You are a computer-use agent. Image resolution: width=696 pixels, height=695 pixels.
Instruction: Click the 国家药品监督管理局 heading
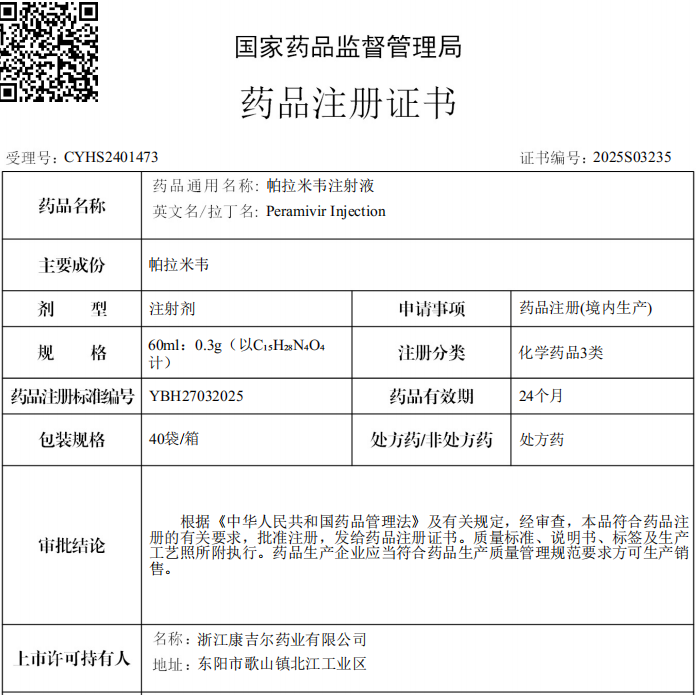click(x=348, y=46)
